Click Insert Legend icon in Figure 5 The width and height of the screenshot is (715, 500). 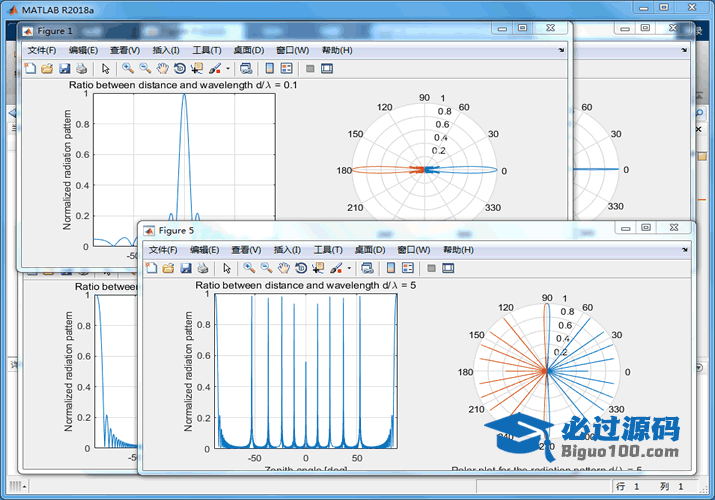click(407, 268)
